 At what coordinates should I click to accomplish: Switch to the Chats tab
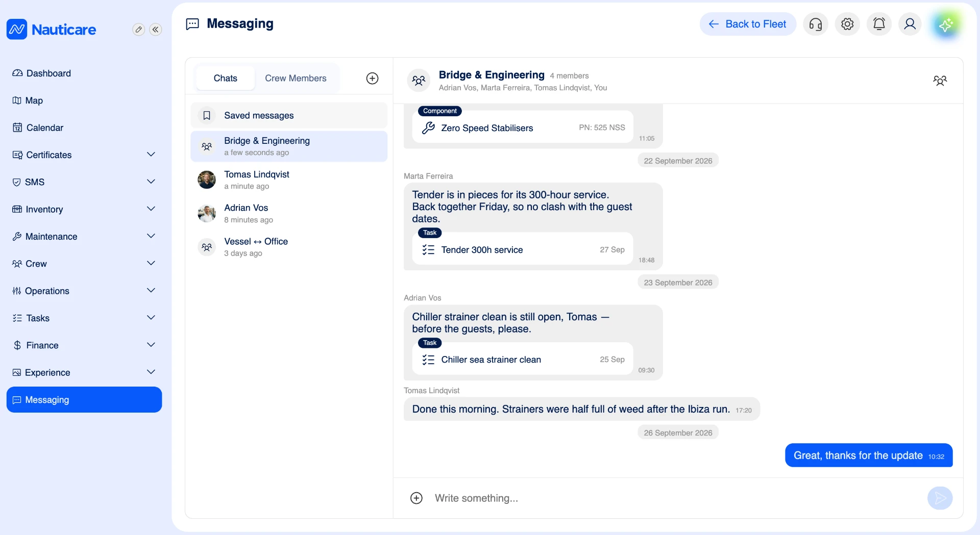click(225, 78)
